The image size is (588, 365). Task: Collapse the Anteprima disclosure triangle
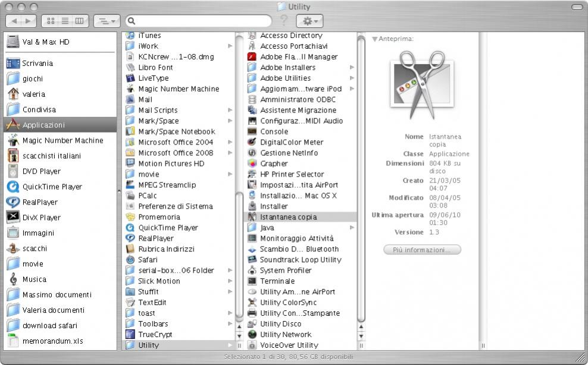(374, 39)
